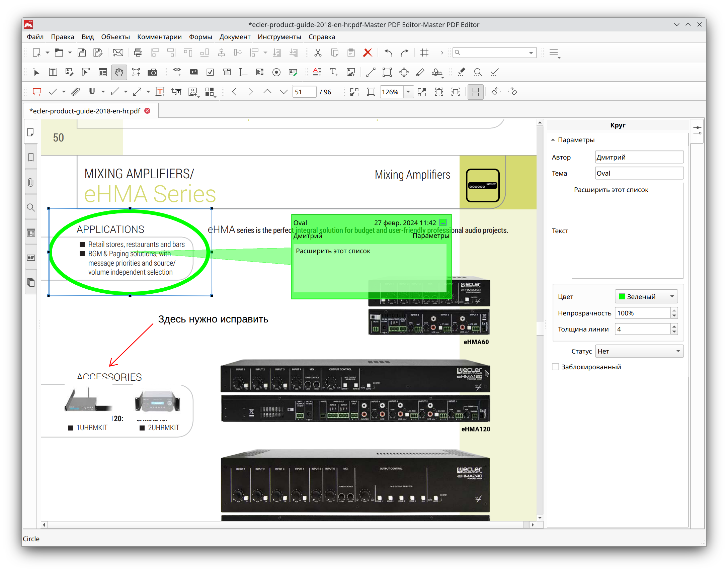This screenshot has width=728, height=572.
Task: Click the Print icon
Action: tap(138, 53)
